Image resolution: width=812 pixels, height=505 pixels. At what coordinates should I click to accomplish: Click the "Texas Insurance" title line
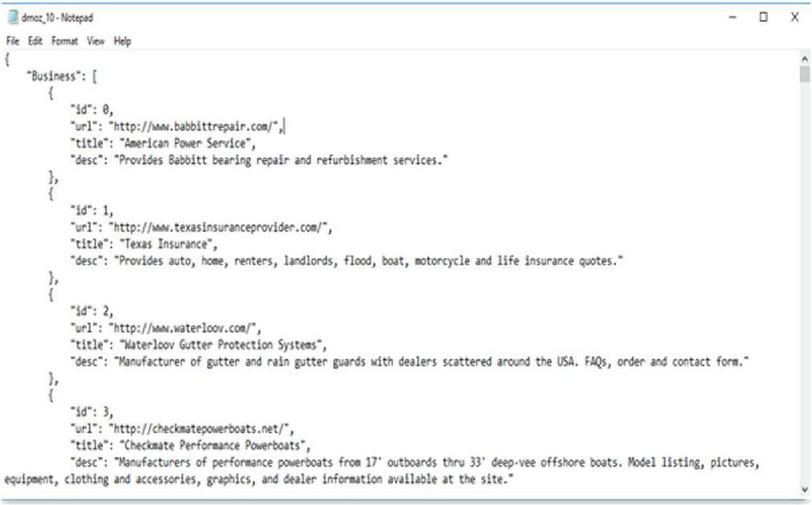click(x=144, y=244)
